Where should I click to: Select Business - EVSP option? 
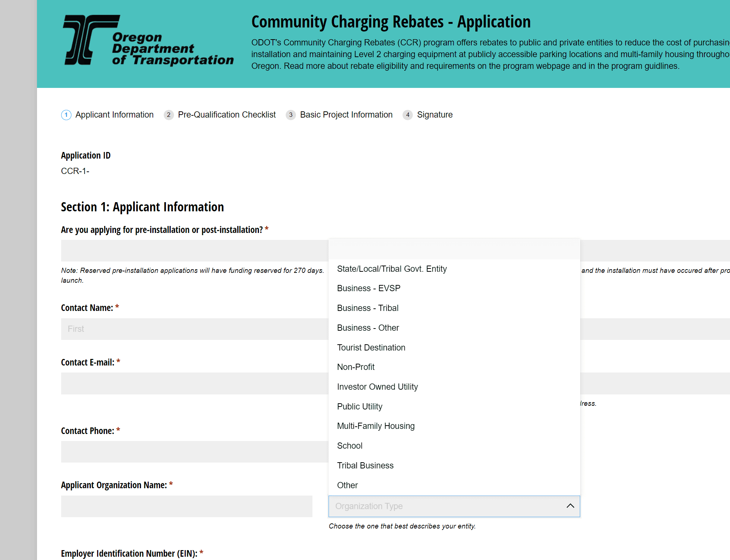454,288
